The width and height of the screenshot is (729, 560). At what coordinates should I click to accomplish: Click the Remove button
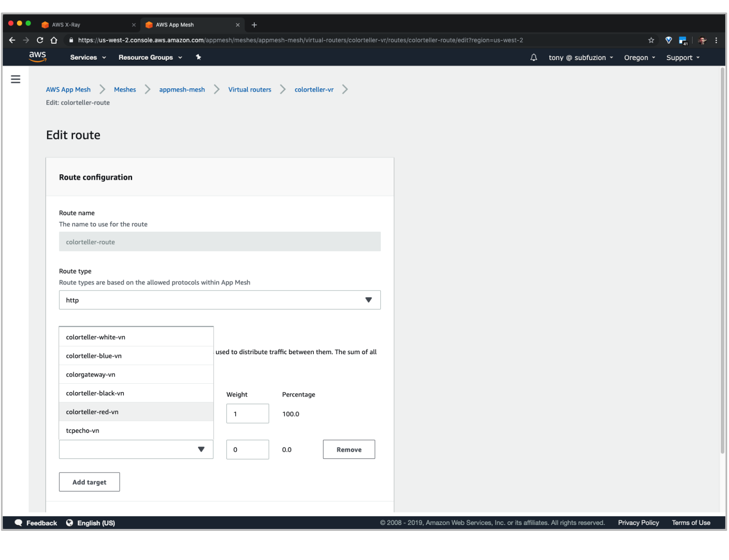[349, 449]
